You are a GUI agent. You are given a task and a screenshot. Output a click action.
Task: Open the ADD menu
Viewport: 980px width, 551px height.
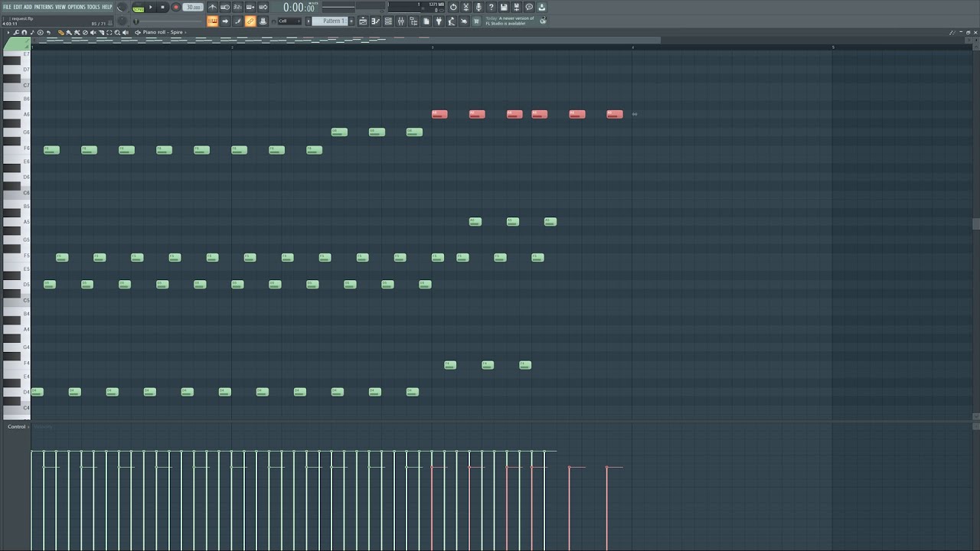click(28, 7)
